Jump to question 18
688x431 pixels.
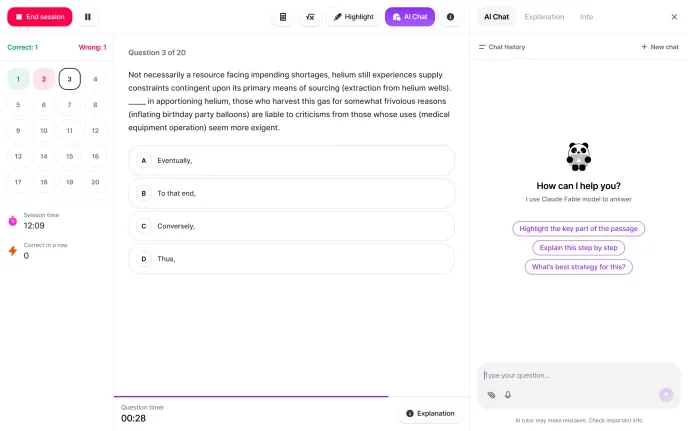pyautogui.click(x=44, y=182)
